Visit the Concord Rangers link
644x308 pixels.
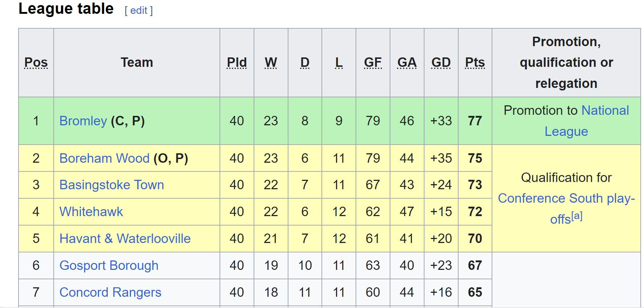[x=110, y=292]
